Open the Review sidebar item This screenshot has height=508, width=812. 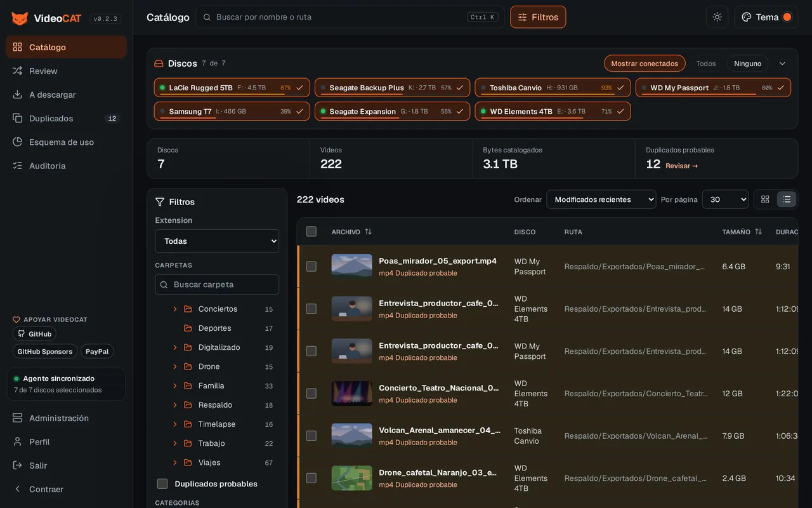coord(66,71)
